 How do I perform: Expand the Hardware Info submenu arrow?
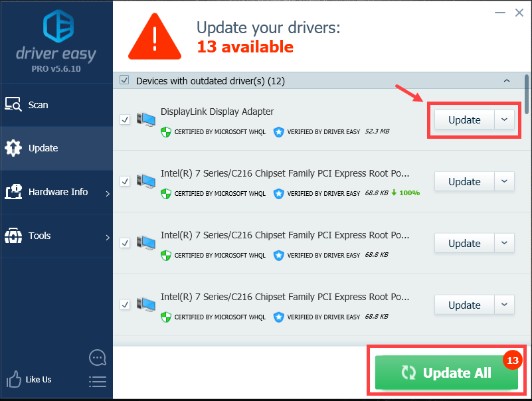click(108, 194)
